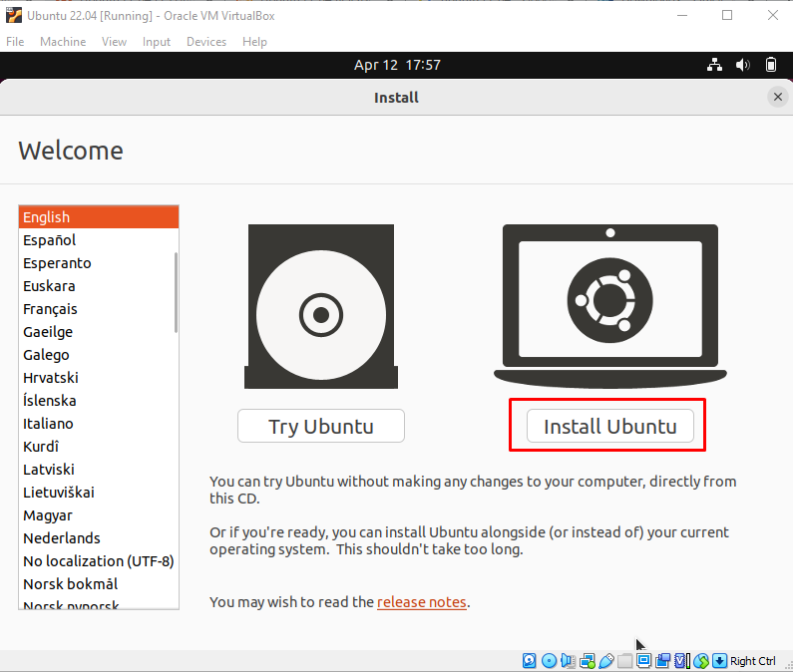
Task: Select Latviski in the language list
Action: coord(99,470)
